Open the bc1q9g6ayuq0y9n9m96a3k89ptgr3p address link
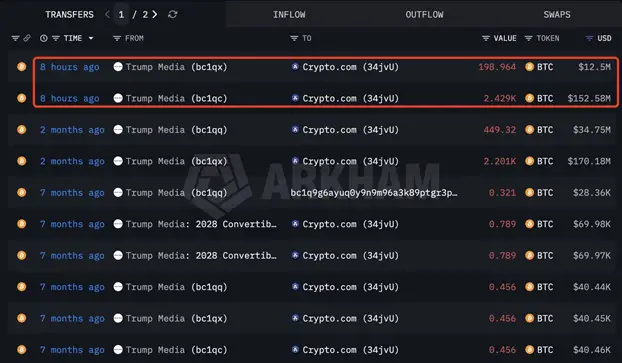 coord(374,192)
